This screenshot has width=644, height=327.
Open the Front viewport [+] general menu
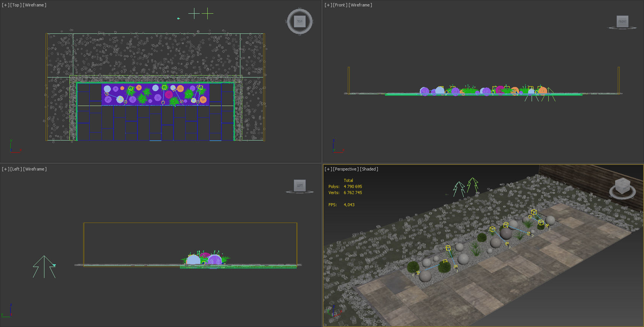point(328,5)
